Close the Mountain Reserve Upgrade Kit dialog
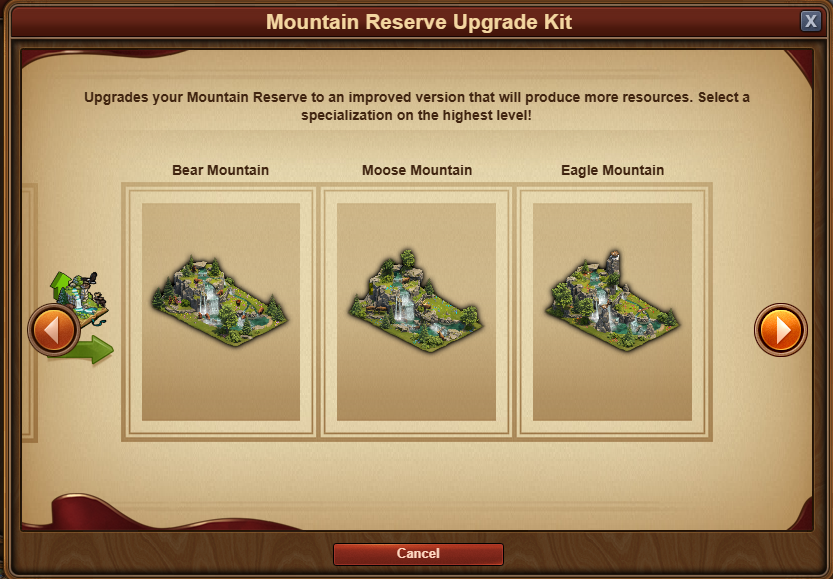 (x=811, y=21)
